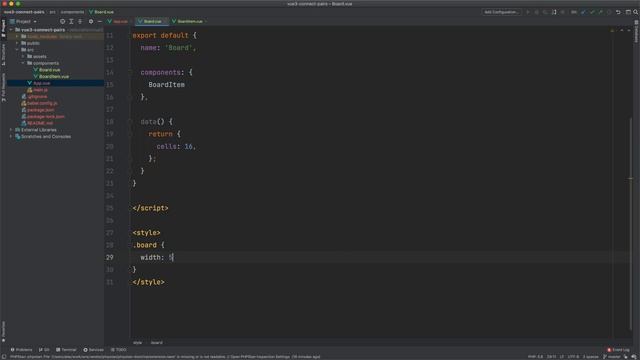Expand the assets folder
640x360 pixels.
23,56
